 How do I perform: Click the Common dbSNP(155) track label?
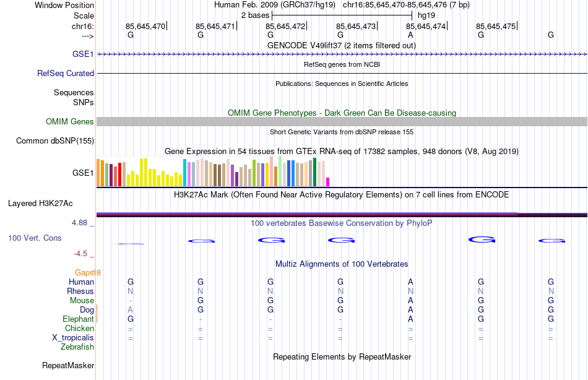[54, 140]
